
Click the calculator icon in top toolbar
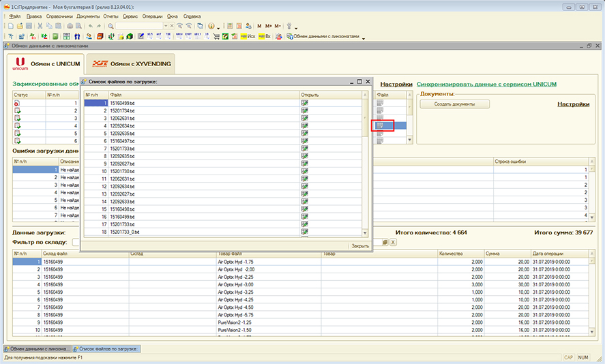click(228, 26)
